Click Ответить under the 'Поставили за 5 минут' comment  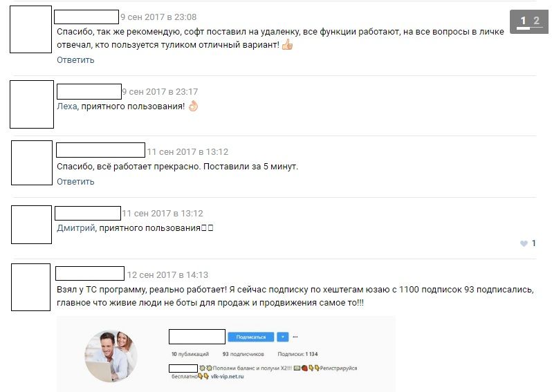click(x=75, y=182)
